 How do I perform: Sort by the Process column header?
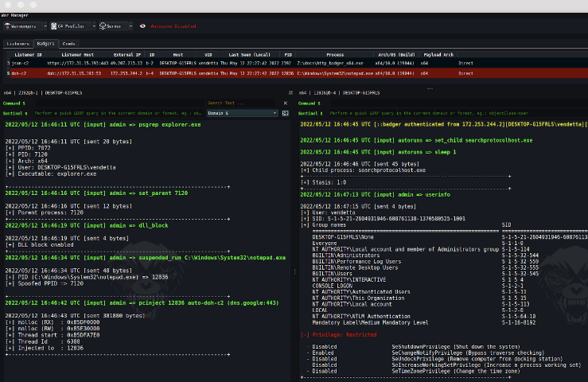coord(335,55)
